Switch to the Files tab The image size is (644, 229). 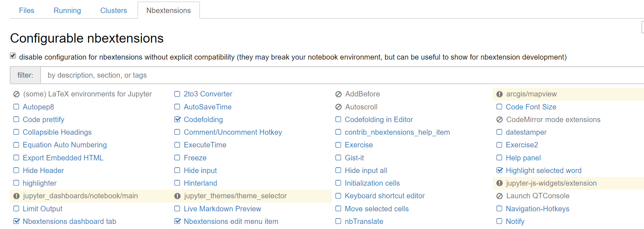click(27, 10)
